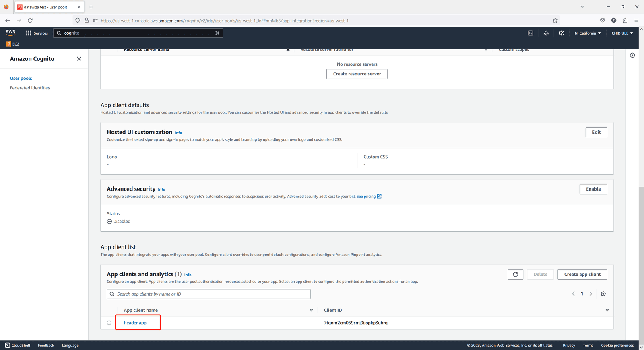The image size is (644, 350).
Task: Open Info link for Hosted UI customization
Action: [178, 133]
